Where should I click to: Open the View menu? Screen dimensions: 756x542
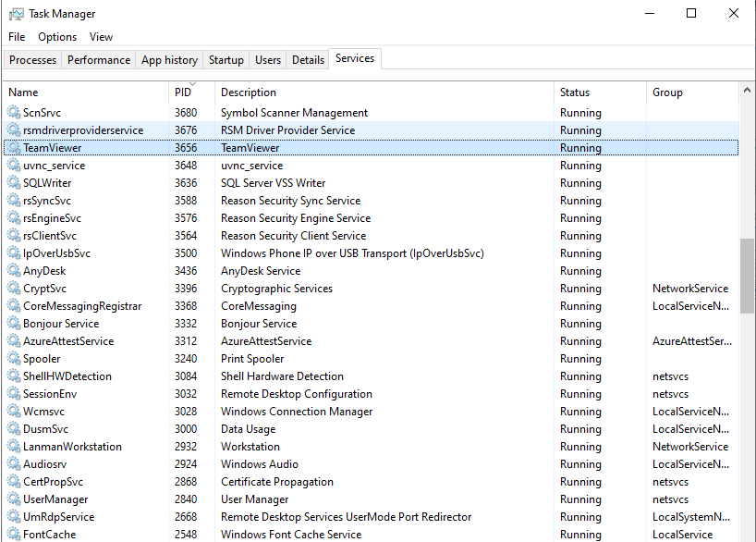tap(101, 37)
